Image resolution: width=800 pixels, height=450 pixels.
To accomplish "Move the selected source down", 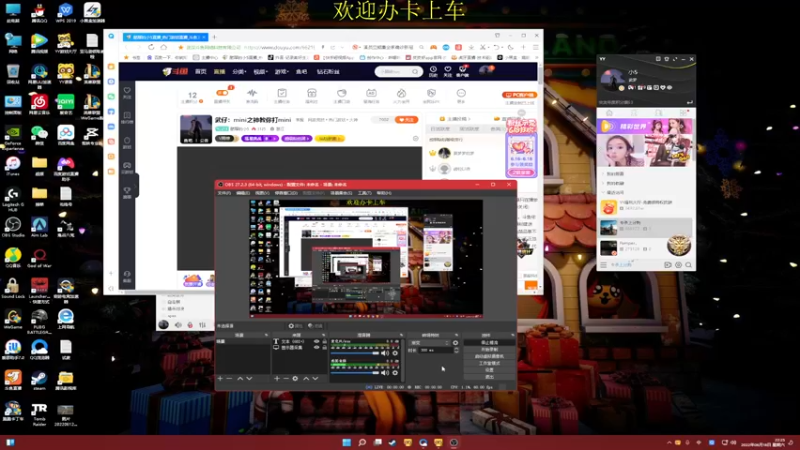I will coord(315,379).
